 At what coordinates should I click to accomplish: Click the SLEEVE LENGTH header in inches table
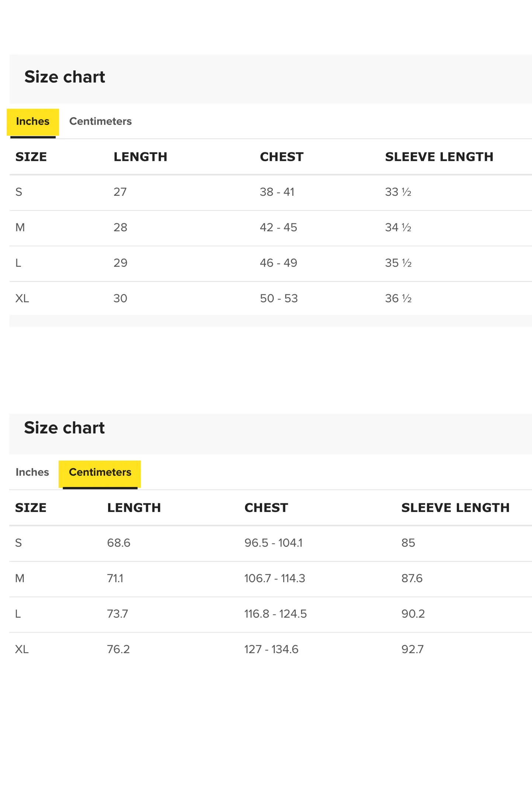click(x=439, y=157)
